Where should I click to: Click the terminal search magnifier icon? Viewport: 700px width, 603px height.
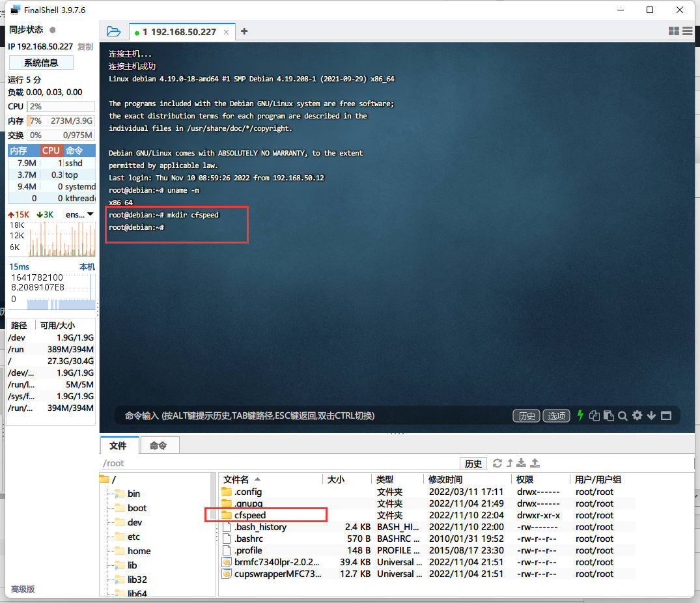point(623,415)
